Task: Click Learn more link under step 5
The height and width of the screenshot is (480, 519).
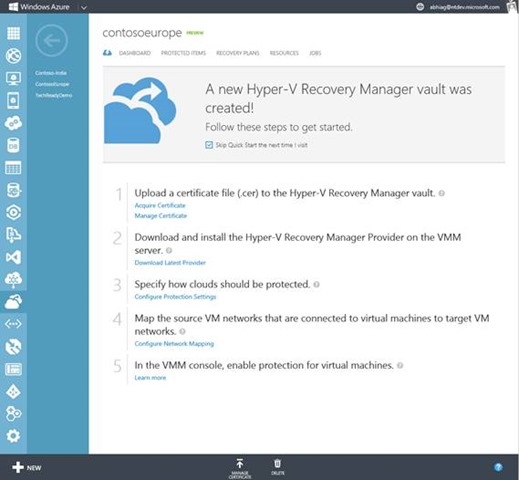Action: pos(150,378)
